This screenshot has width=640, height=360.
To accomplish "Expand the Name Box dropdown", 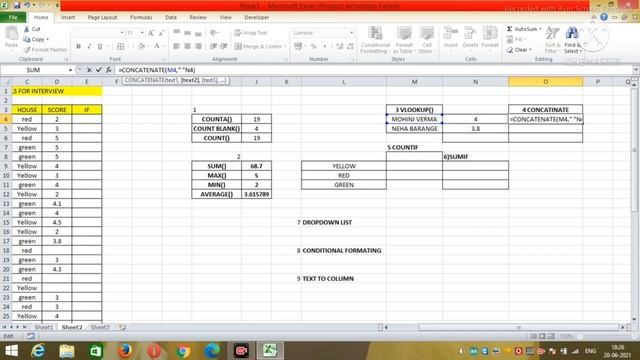I will coord(70,70).
